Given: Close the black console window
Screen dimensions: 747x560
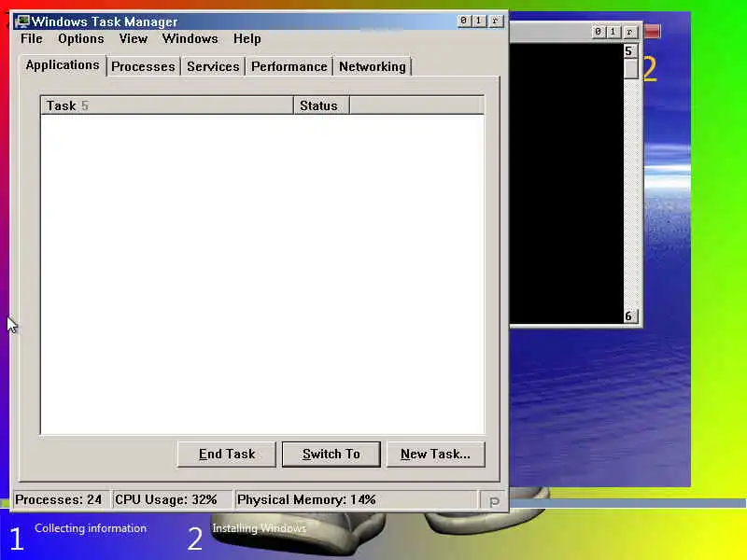Looking at the screenshot, I should tap(629, 32).
